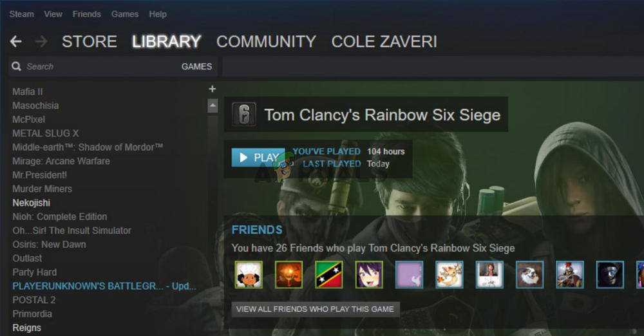The width and height of the screenshot is (644, 336).
Task: Open the flag avatar friend profile
Action: tap(329, 274)
